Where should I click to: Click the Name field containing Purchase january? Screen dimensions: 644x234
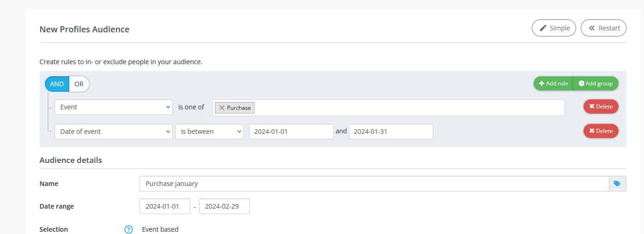pos(374,184)
